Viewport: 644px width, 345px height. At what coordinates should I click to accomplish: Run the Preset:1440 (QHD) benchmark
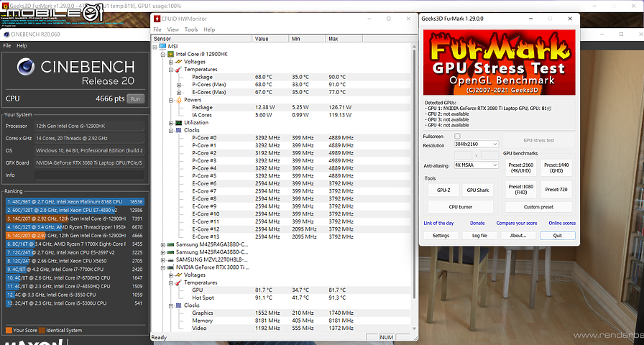556,167
